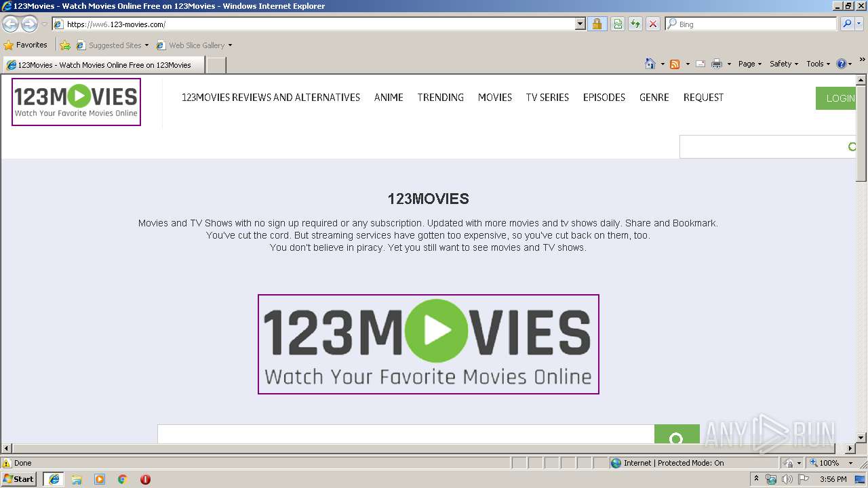
Task: Click the Compatibility View icon
Action: click(618, 24)
